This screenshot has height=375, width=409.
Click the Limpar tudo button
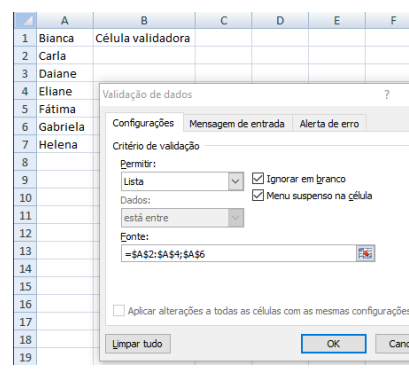138,344
